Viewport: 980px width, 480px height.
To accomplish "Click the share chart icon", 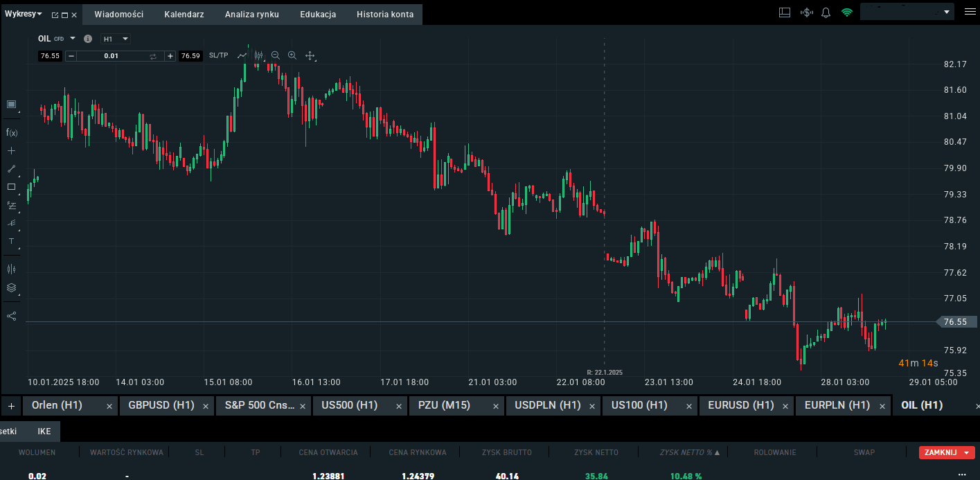I will [x=11, y=316].
